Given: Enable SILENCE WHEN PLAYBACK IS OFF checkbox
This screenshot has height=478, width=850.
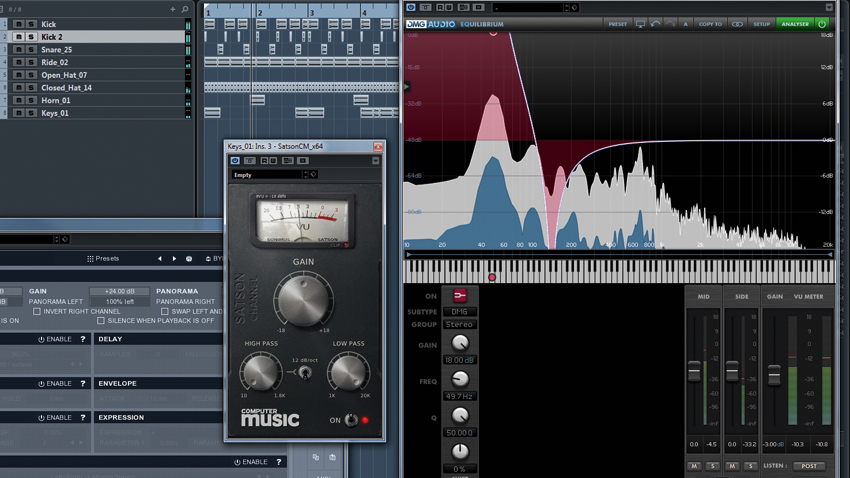Looking at the screenshot, I should click(101, 321).
